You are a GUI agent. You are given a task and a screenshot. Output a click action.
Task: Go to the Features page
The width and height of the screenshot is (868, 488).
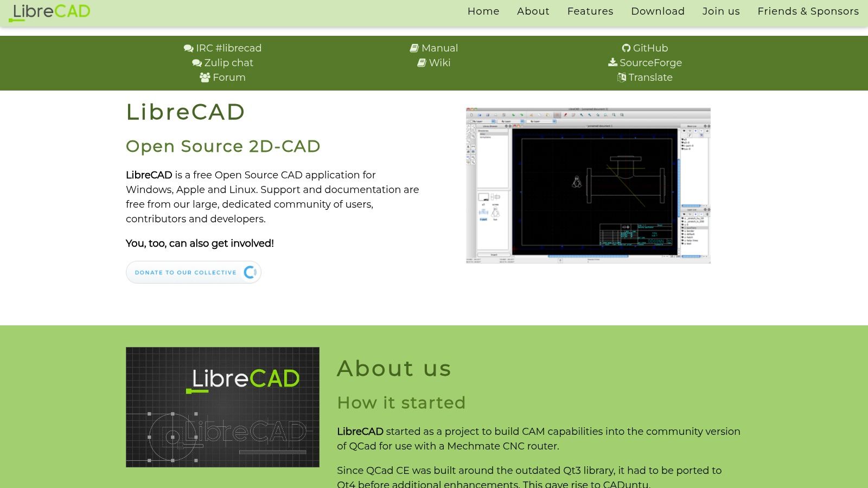pyautogui.click(x=590, y=11)
